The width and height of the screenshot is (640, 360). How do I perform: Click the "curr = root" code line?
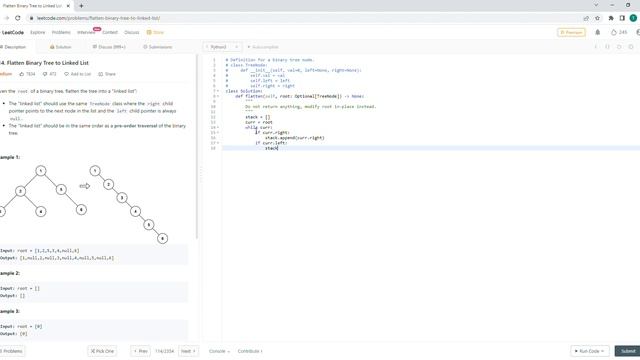(x=259, y=122)
